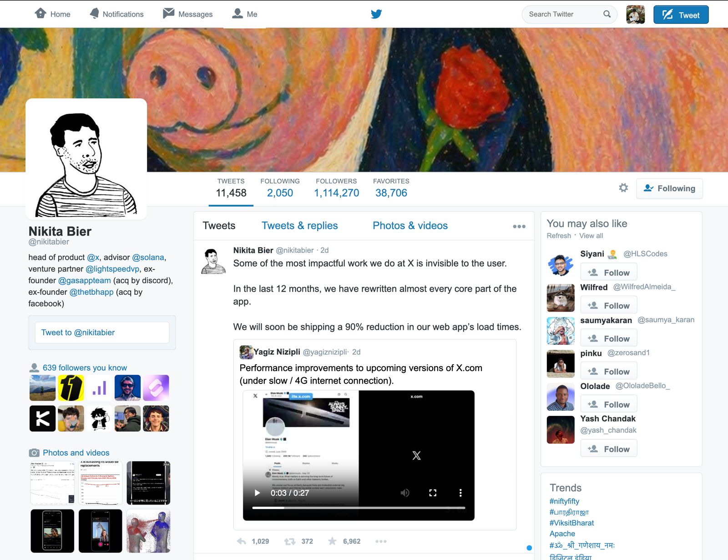Open the timeline more options dots
The image size is (728, 560).
pyautogui.click(x=519, y=226)
